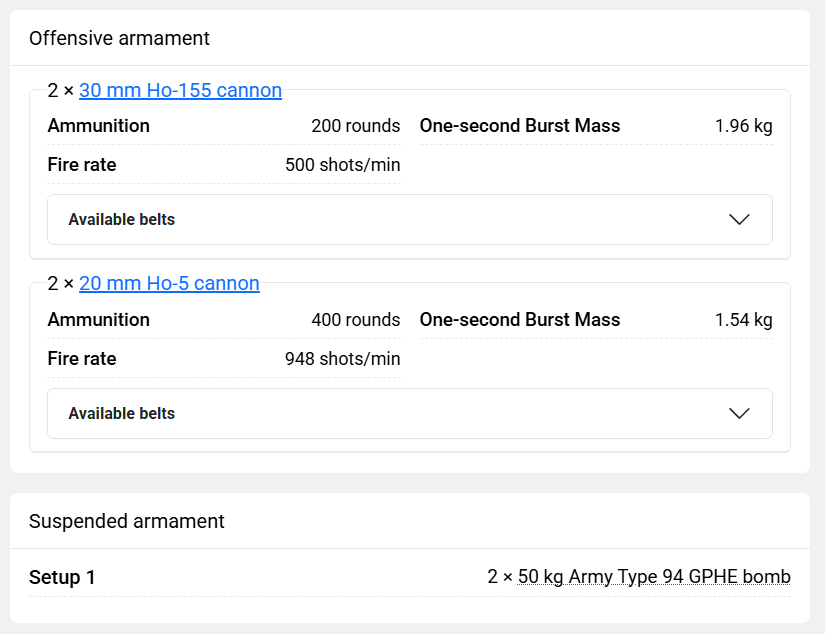Click the 1.54 kg burst mass value

pos(743,320)
